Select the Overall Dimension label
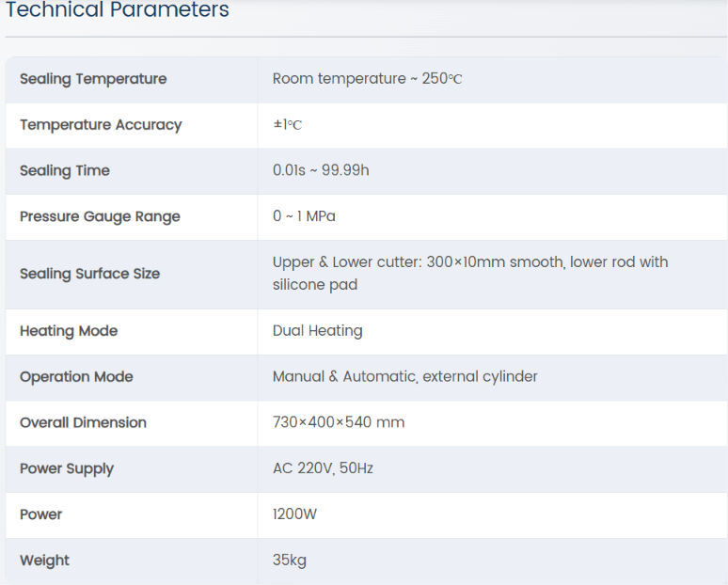This screenshot has height=585, width=728. [x=83, y=423]
